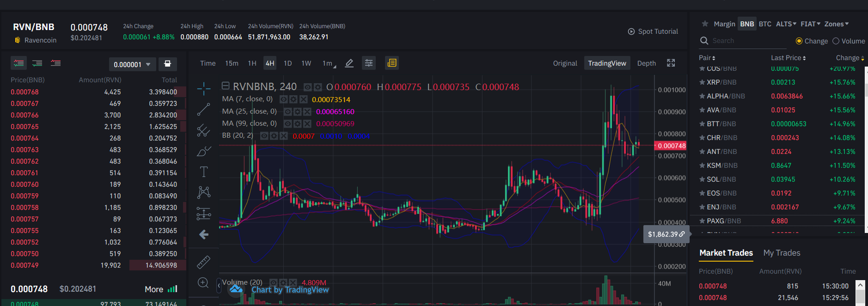Open the Time chart view

click(208, 63)
